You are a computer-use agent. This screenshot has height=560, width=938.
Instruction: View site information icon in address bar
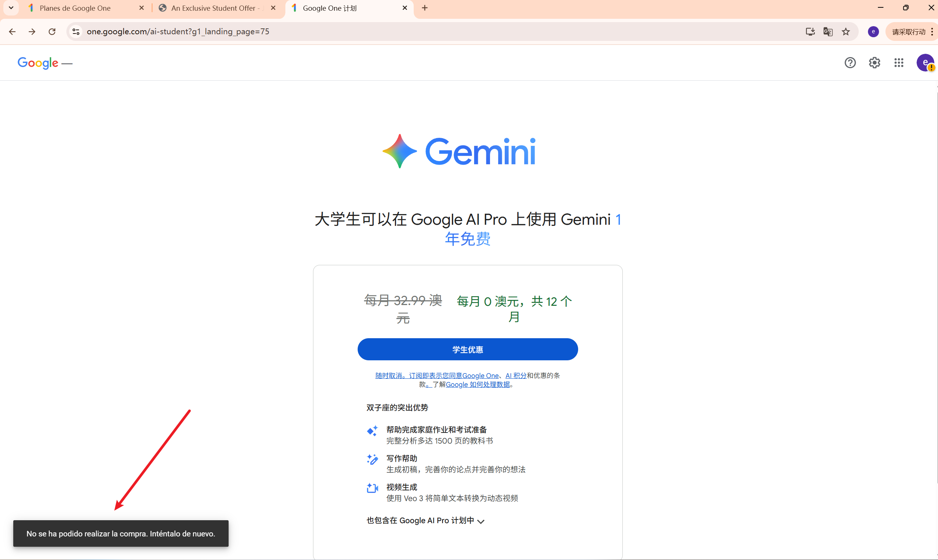click(76, 32)
